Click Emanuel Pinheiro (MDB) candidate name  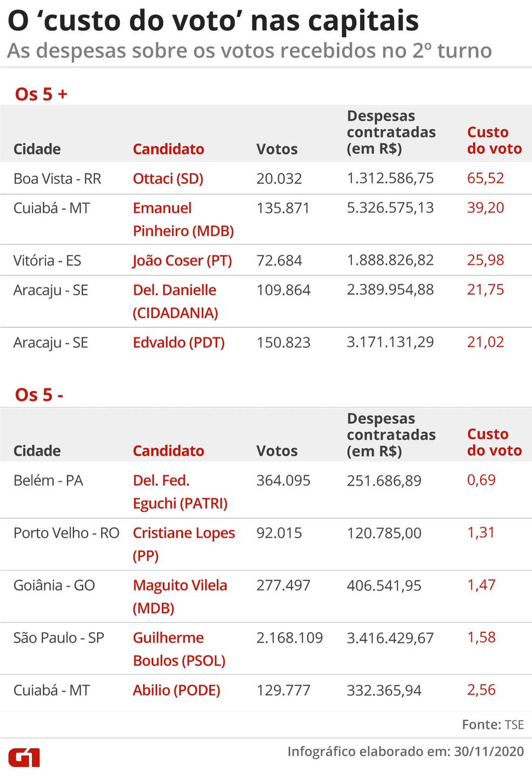point(183,219)
